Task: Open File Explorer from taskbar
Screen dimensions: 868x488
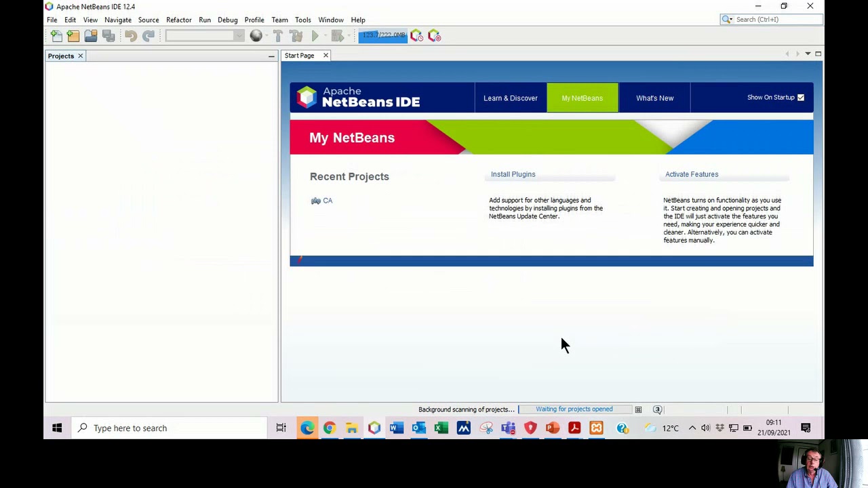Action: [352, 428]
